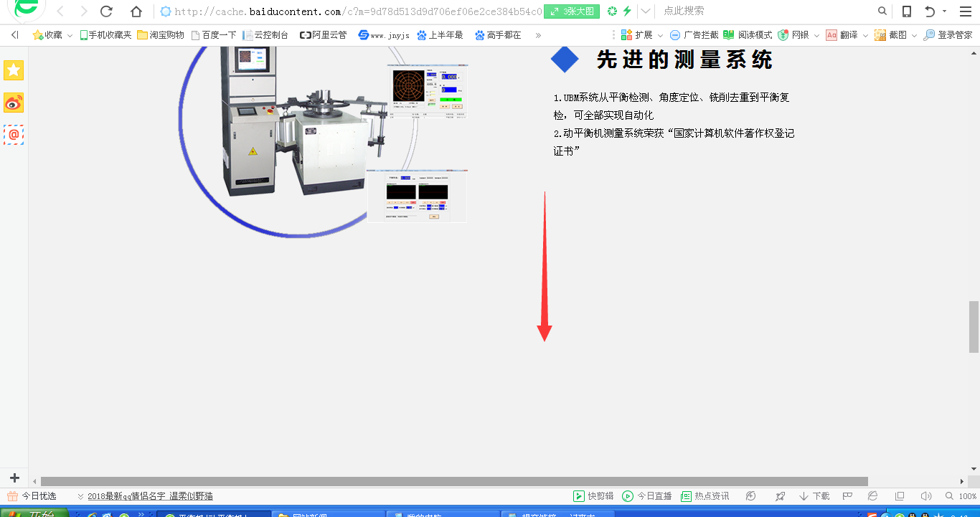Click the horizontal scrollbar thumb
The image size is (980, 517).
(x=454, y=481)
